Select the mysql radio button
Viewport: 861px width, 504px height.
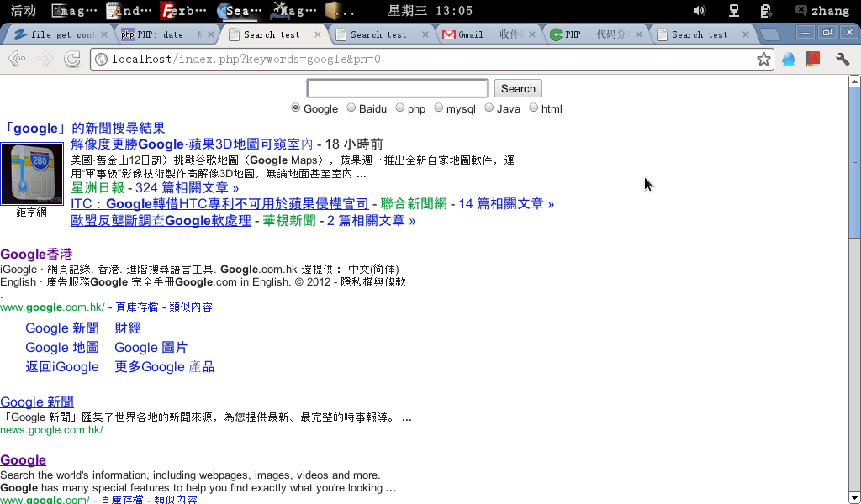click(x=439, y=108)
